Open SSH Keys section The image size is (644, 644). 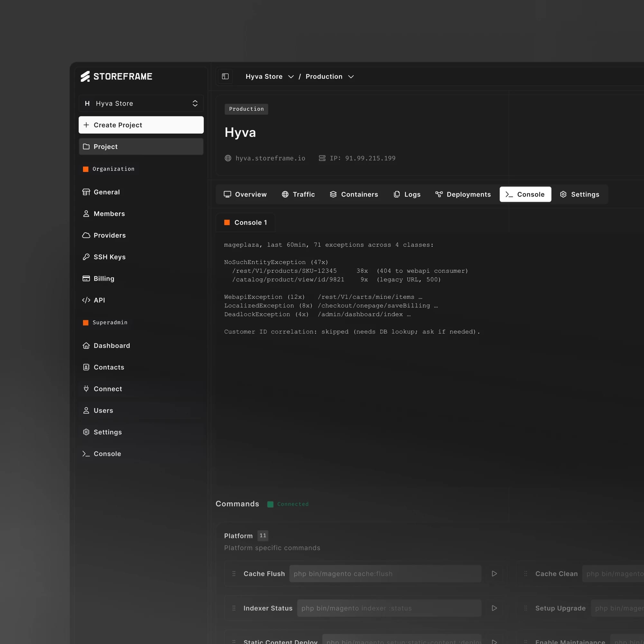tap(104, 257)
